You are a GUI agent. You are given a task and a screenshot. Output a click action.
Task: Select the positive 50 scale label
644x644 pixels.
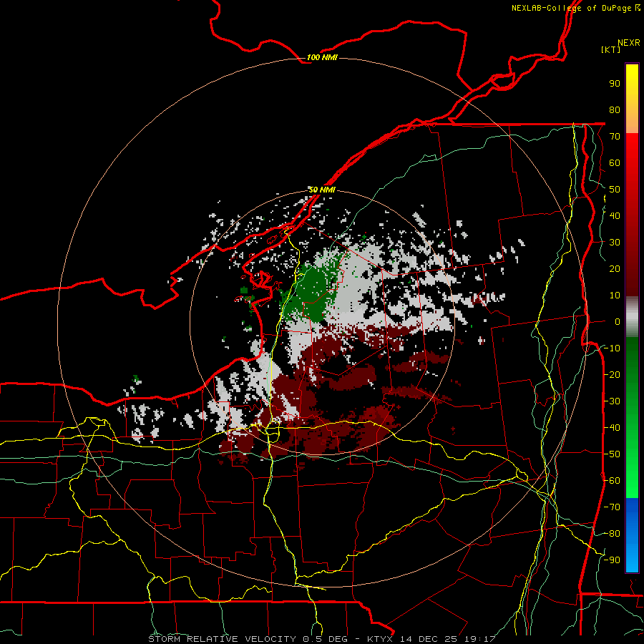click(615, 190)
